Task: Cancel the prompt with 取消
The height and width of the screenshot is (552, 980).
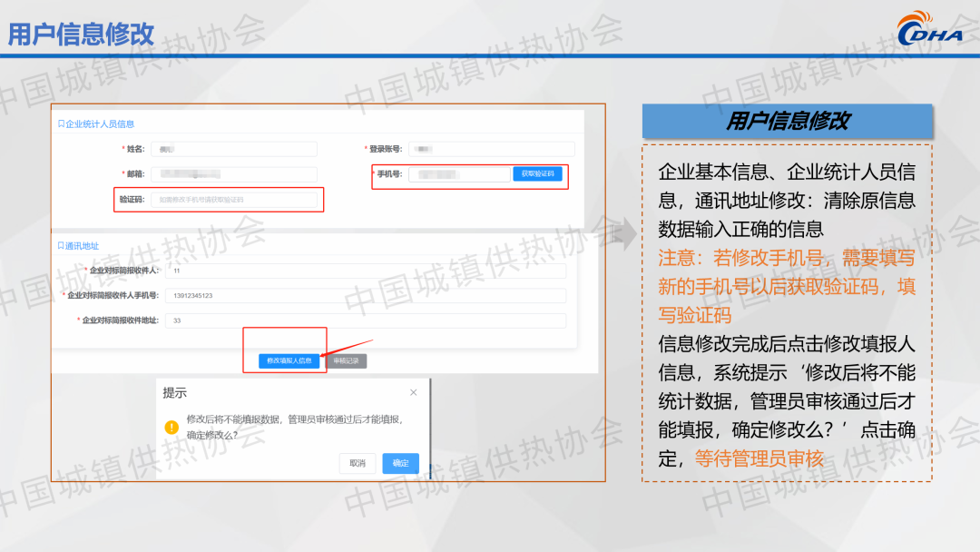Action: click(x=357, y=463)
